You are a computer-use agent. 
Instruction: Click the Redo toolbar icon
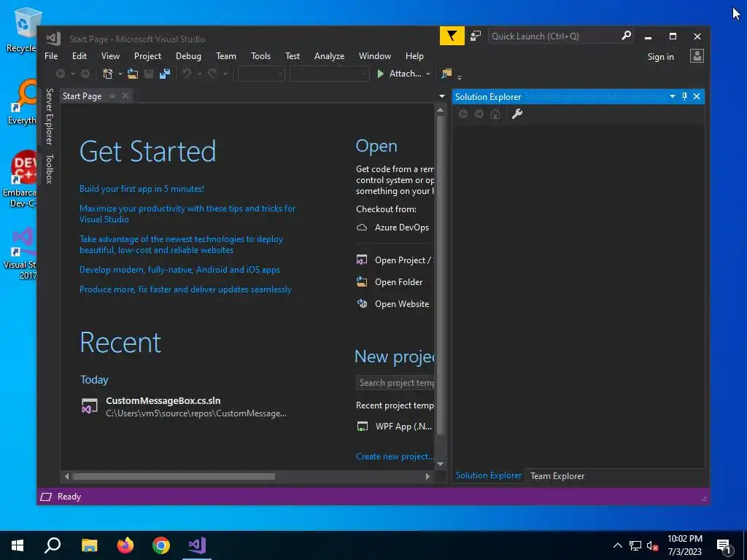click(x=212, y=74)
